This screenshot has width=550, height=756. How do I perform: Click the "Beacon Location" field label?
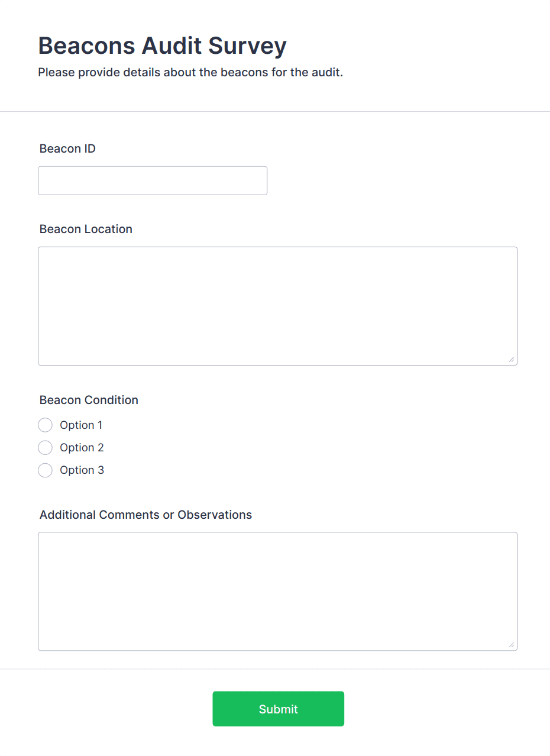pos(86,229)
